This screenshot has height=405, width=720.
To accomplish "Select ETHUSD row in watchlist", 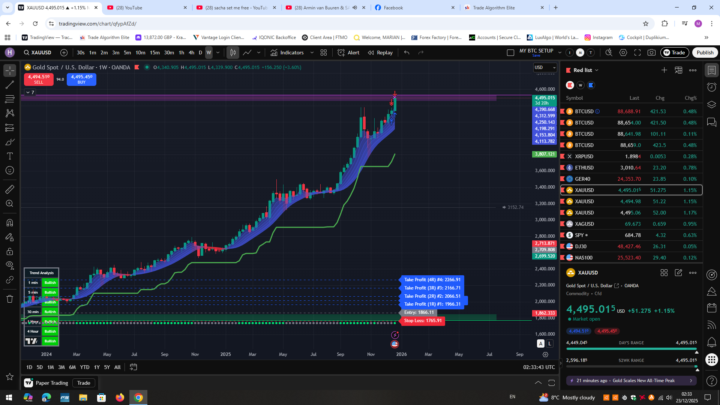I will tap(631, 168).
